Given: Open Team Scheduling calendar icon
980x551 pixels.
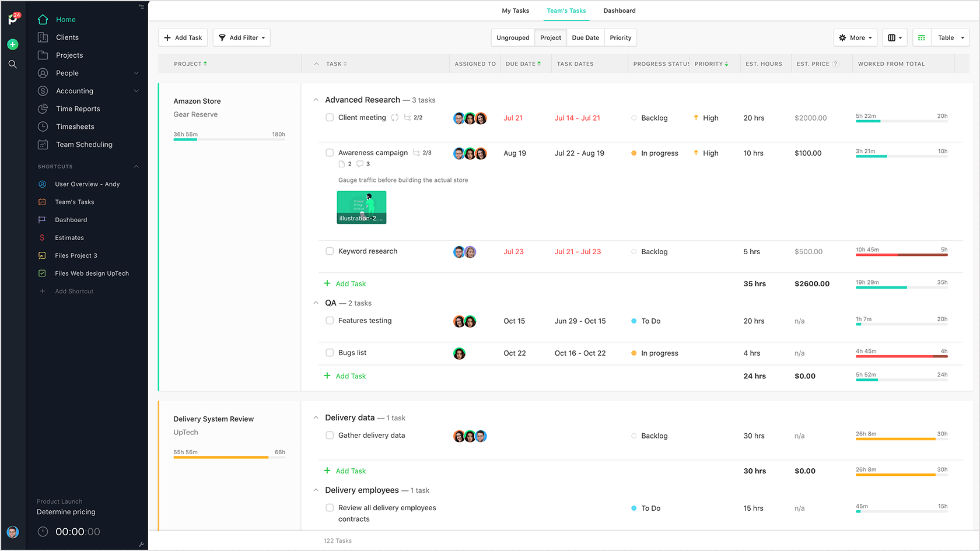Looking at the screenshot, I should pyautogui.click(x=43, y=145).
